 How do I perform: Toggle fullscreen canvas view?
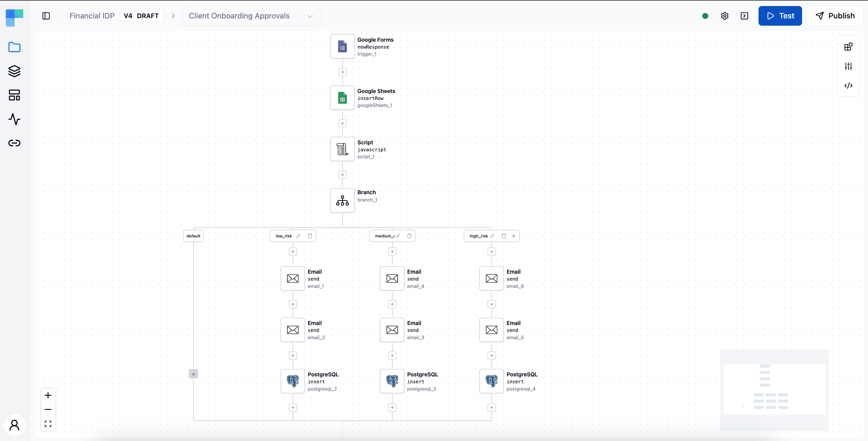coord(48,423)
